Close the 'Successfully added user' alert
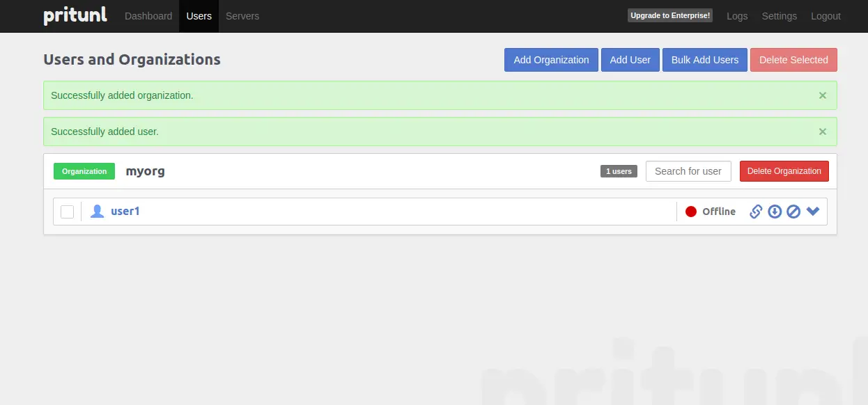Screen dimensions: 868x405 823,132
